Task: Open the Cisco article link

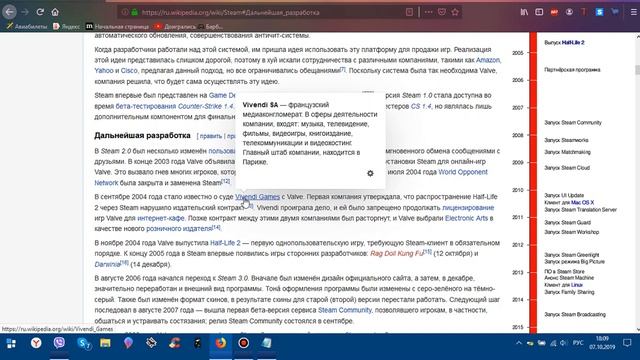Action: click(x=129, y=71)
